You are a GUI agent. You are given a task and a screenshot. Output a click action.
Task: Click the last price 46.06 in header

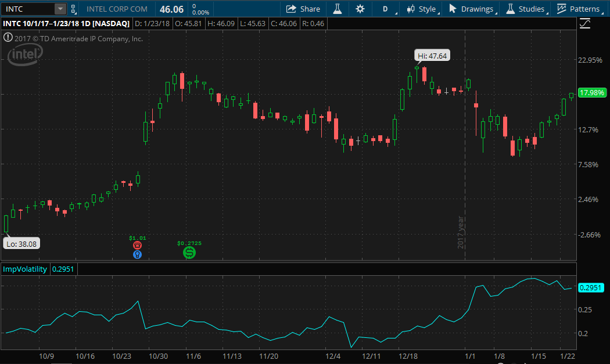[171, 9]
